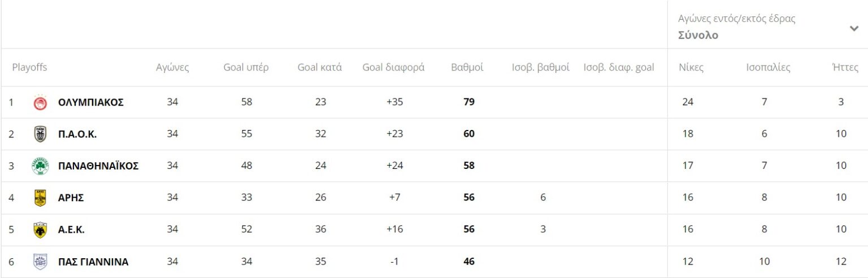868x278 pixels.
Task: Open the Σύνολο matches filter dropdown
Action: (x=698, y=35)
